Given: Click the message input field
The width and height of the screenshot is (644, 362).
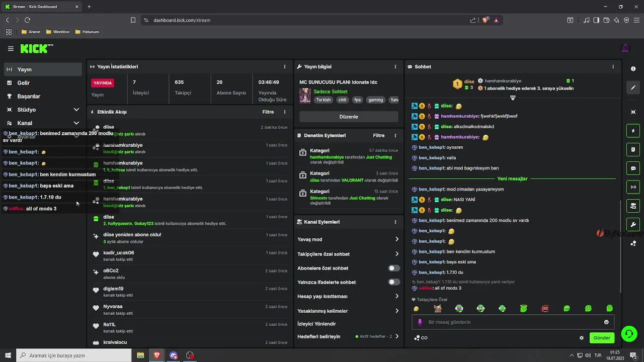Looking at the screenshot, I should [512, 322].
